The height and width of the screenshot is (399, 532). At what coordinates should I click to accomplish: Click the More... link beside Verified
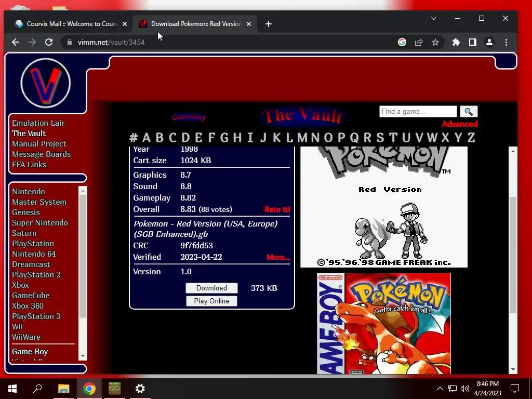[x=278, y=257]
